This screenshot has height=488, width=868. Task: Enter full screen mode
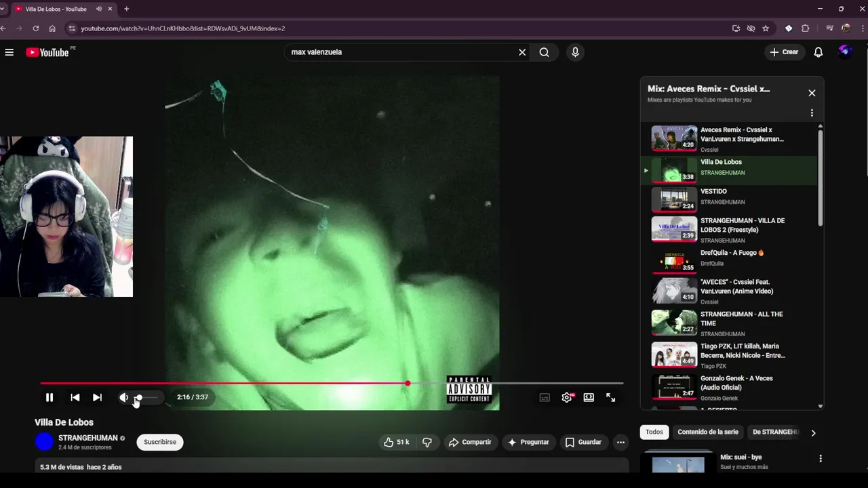click(x=610, y=398)
